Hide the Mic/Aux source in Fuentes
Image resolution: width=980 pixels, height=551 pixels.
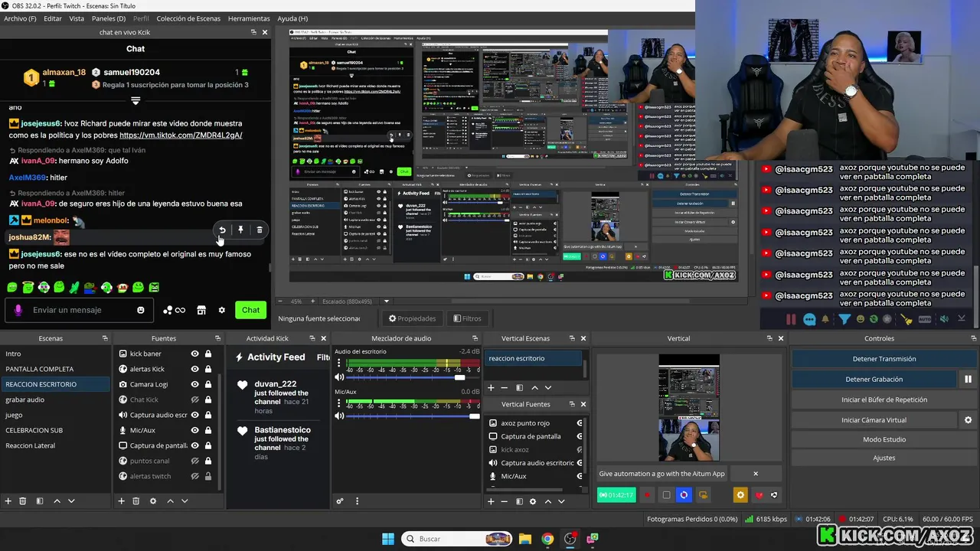click(x=194, y=430)
